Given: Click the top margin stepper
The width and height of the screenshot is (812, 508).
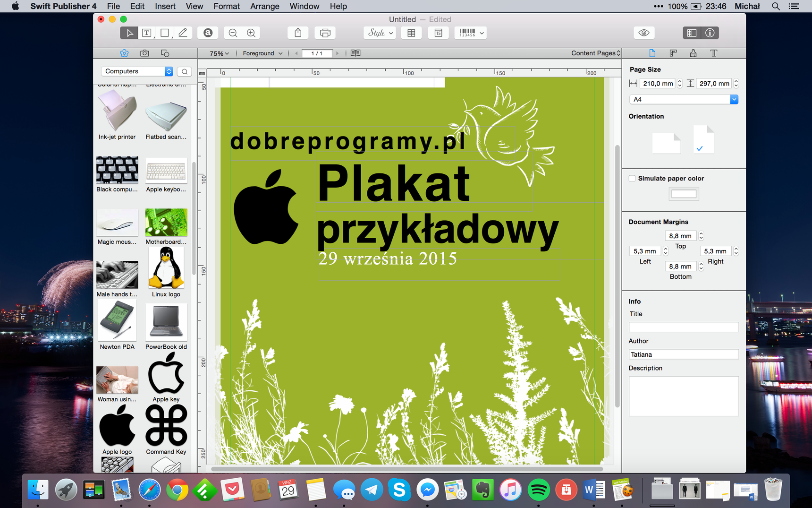Looking at the screenshot, I should tap(701, 236).
